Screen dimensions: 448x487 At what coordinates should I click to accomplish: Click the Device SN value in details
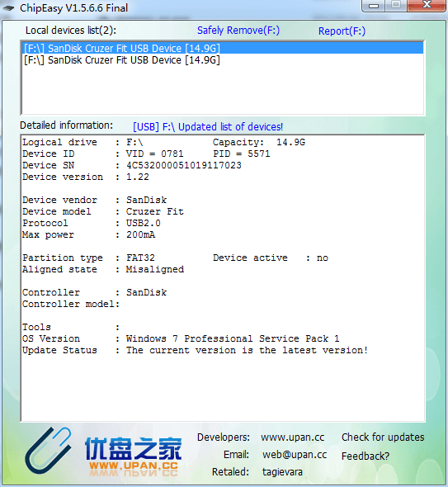coord(184,165)
